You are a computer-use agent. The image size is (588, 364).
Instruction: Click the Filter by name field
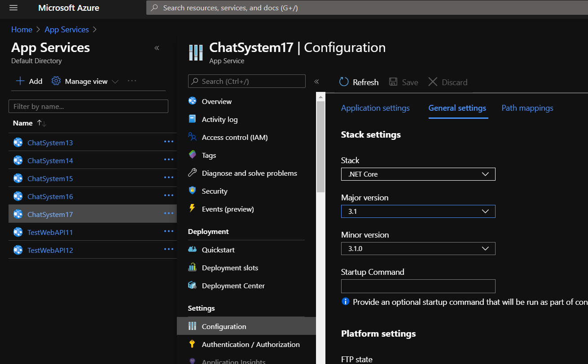tap(88, 106)
